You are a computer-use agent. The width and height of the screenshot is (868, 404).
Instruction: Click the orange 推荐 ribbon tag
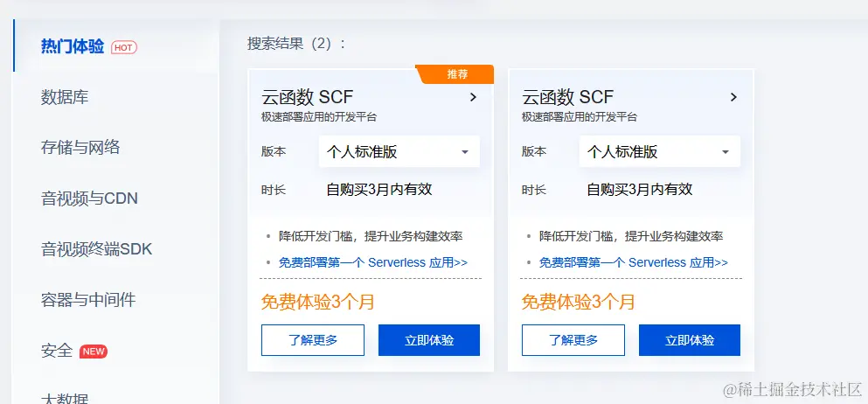click(x=457, y=75)
